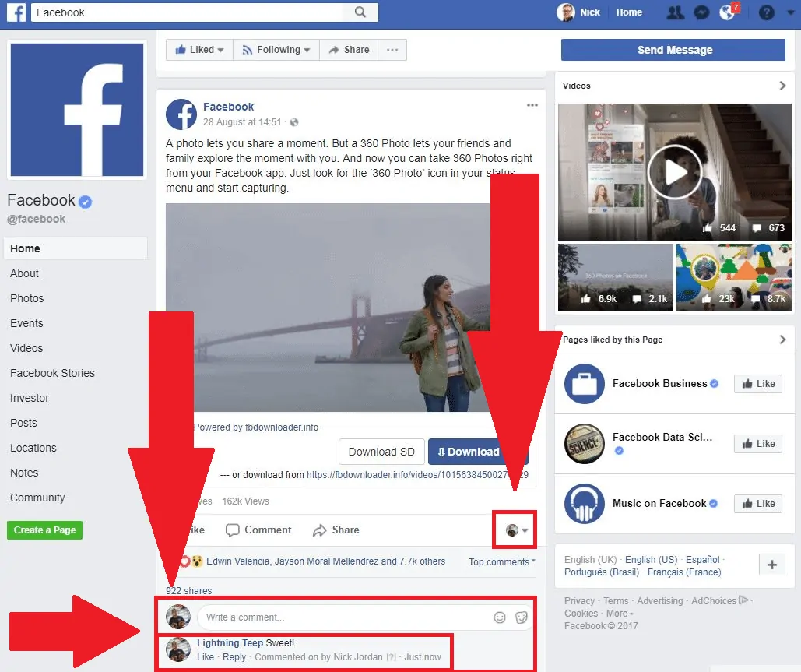Select Photos in the page sidebar
Viewport: 801px width, 672px height.
coord(26,298)
